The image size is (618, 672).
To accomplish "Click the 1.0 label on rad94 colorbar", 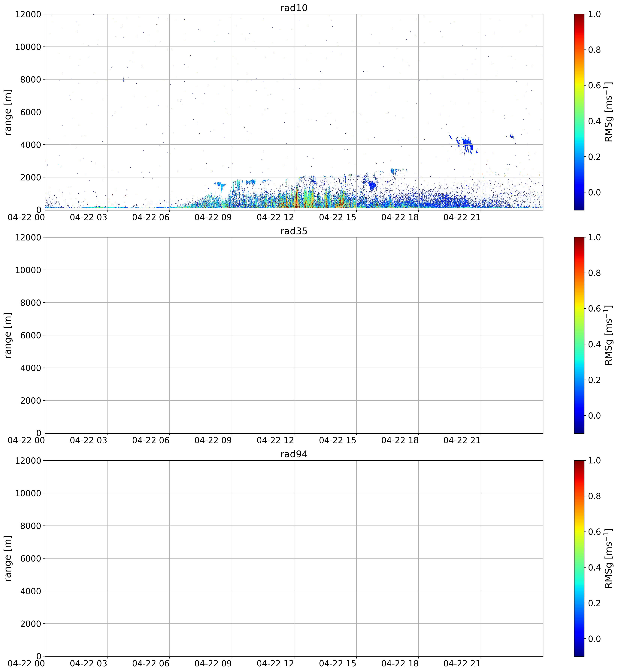I will click(595, 460).
